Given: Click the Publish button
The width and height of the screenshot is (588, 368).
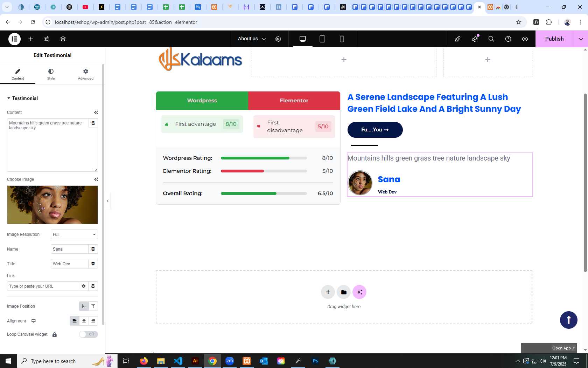Looking at the screenshot, I should click(x=554, y=39).
